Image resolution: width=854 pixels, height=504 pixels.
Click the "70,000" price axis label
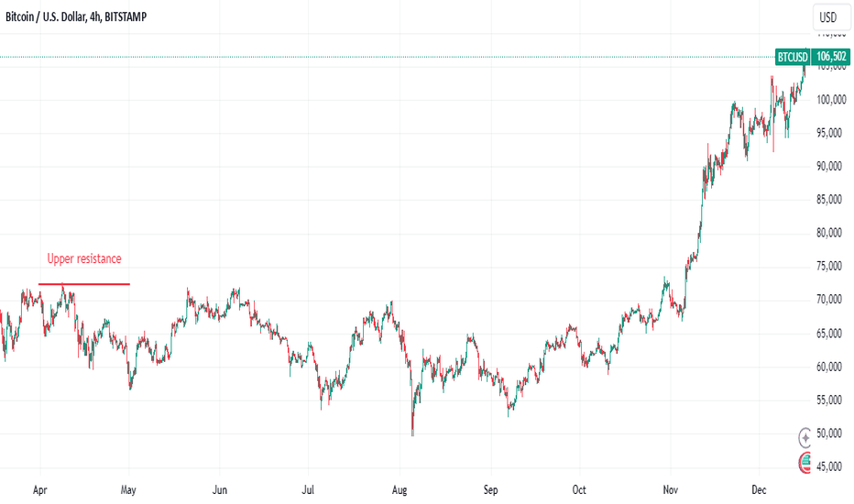coord(829,300)
